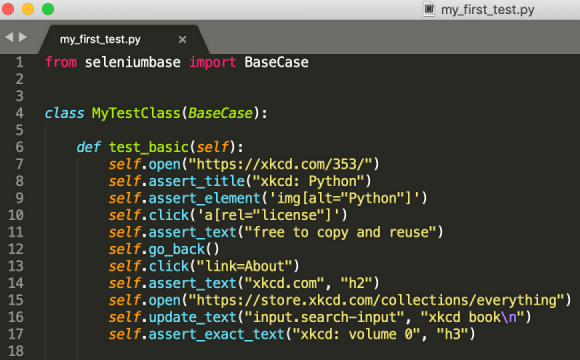Viewport: 580px width, 360px height.
Task: Click 'MyTestClass' class name
Action: click(x=136, y=113)
